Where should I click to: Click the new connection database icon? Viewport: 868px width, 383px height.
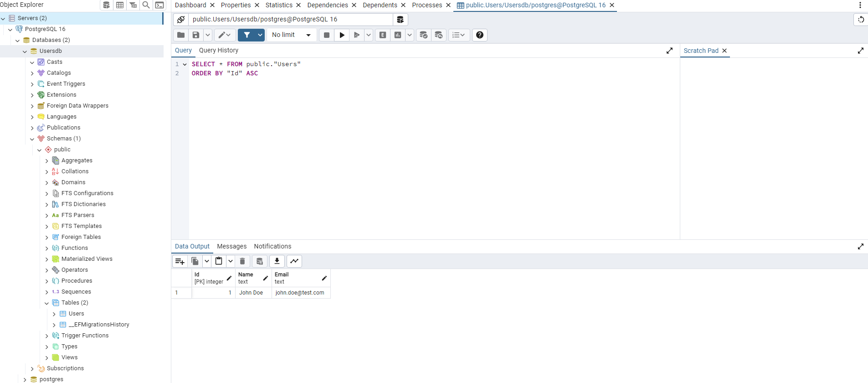point(400,20)
